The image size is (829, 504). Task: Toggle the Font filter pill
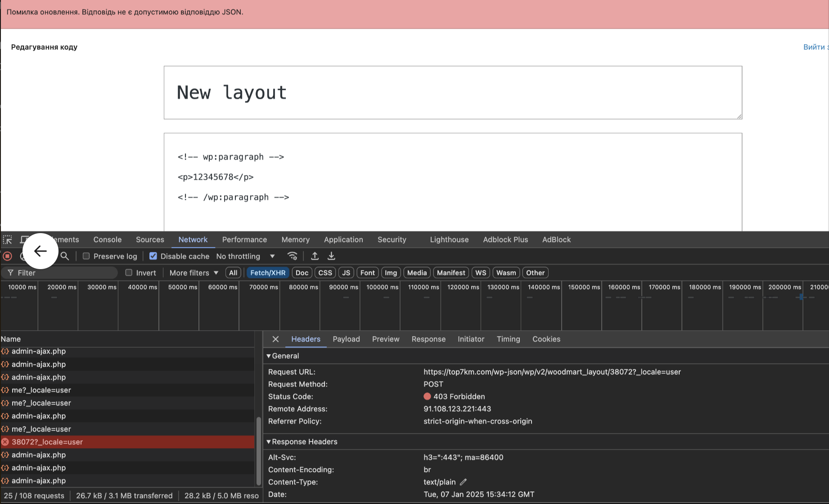coord(368,273)
